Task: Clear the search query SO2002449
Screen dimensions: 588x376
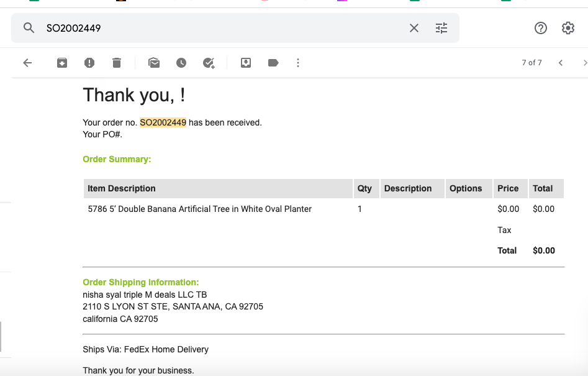Action: 414,28
